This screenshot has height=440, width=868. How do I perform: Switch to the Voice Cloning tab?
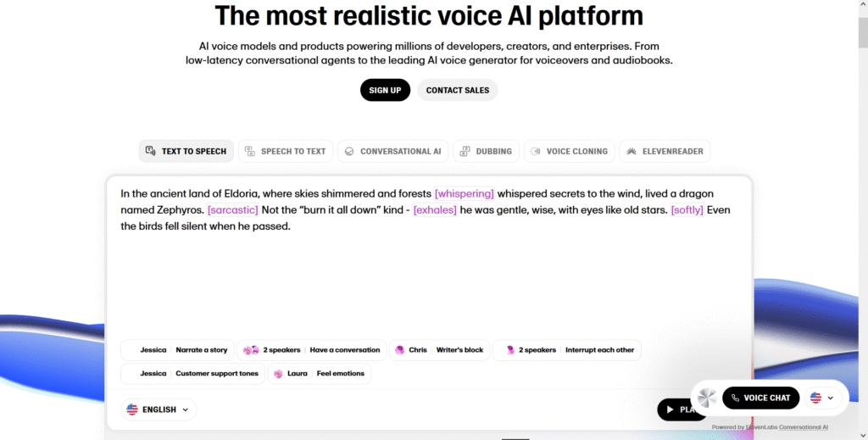569,151
